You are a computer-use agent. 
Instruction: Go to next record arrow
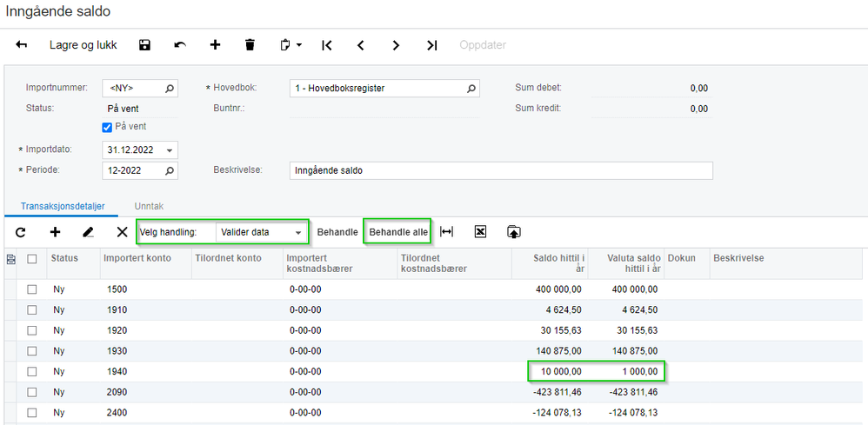(396, 45)
